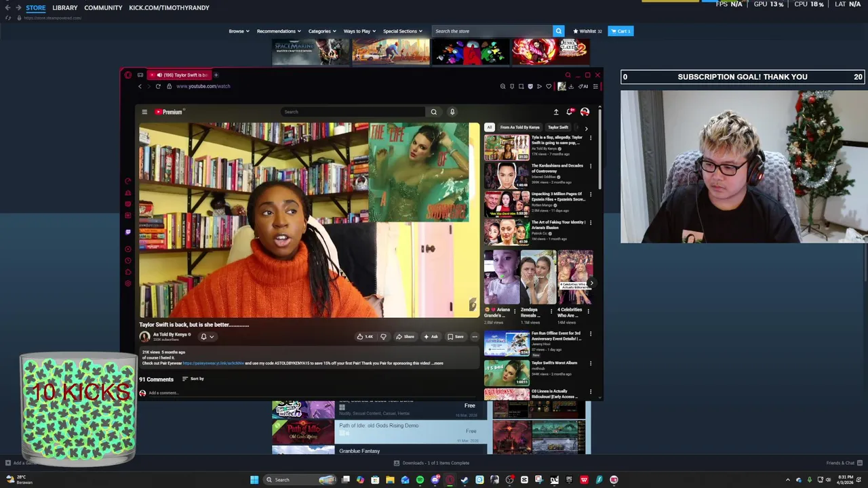This screenshot has width=868, height=488.
Task: Open Taylor Swift's Worst Album thumbnail
Action: click(x=507, y=372)
